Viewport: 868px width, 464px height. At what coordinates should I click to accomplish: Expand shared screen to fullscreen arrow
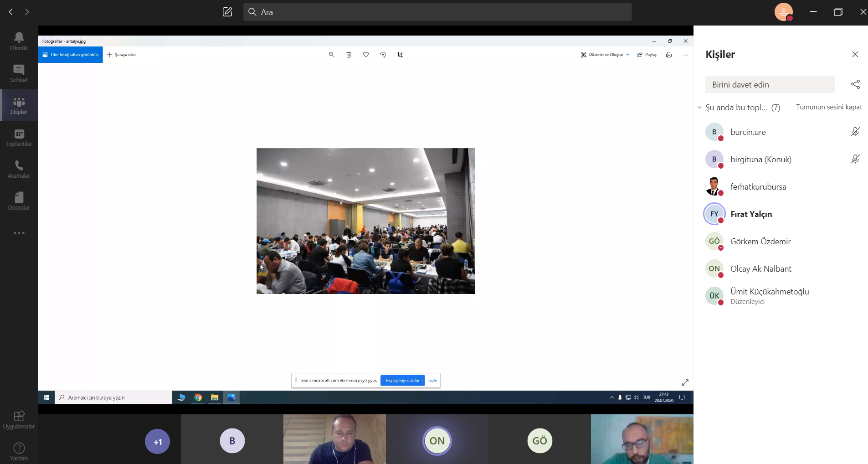(685, 382)
